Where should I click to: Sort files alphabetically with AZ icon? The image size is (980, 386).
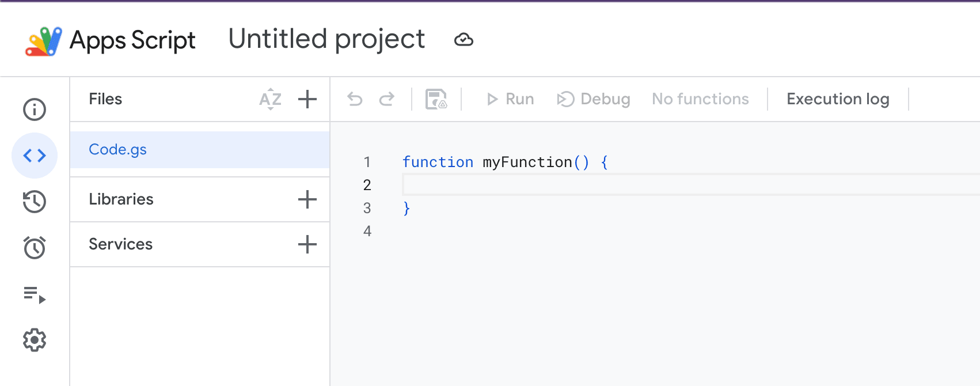[x=270, y=99]
